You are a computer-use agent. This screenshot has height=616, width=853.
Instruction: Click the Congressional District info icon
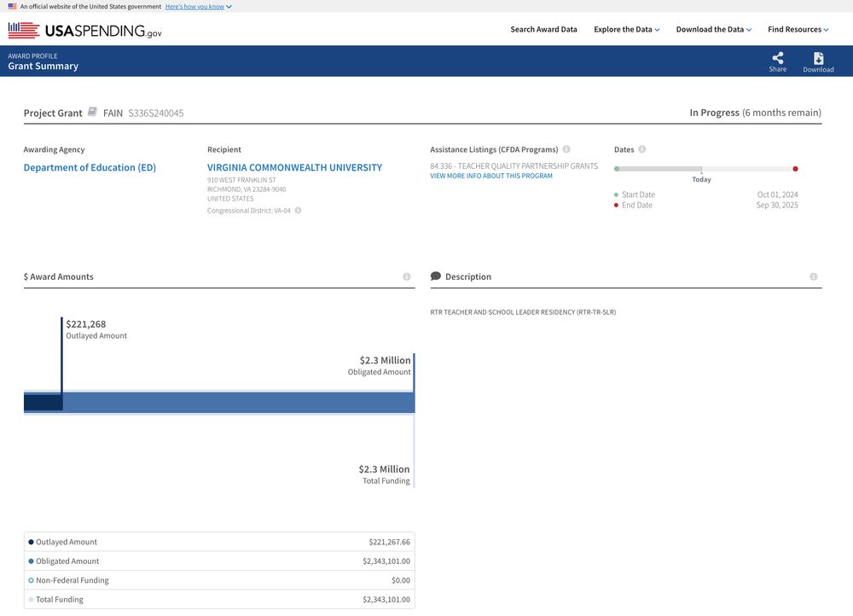click(x=298, y=211)
